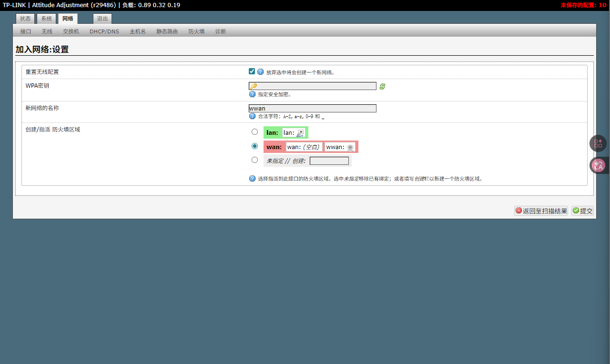
Task: Click the help icon beside 合法字符 hint
Action: [252, 116]
